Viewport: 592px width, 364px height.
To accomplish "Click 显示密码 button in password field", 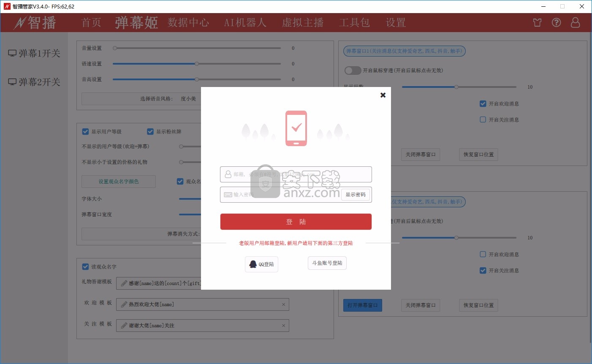I will coord(356,195).
